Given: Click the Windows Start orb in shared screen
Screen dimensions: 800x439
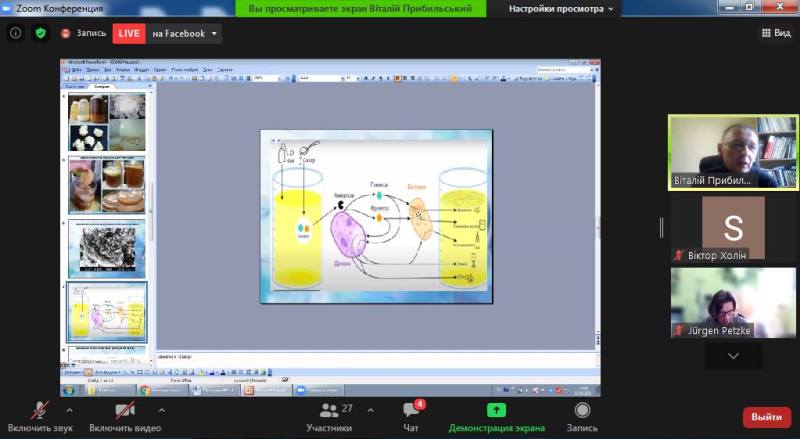Looking at the screenshot, I should 69,391.
